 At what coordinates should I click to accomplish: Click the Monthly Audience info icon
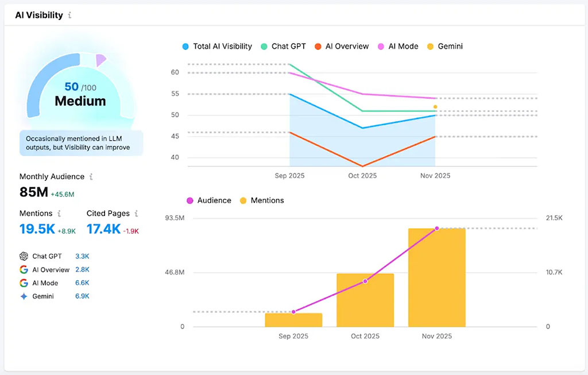92,177
